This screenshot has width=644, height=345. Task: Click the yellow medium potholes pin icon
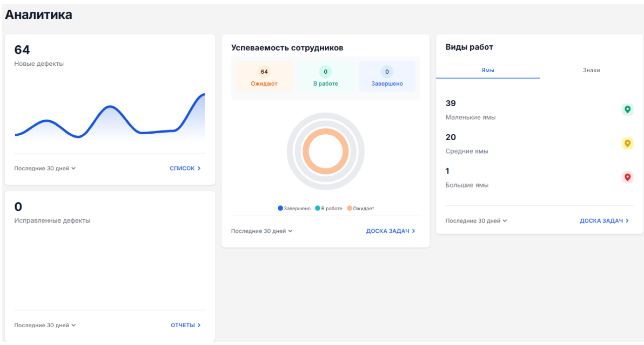coord(627,143)
